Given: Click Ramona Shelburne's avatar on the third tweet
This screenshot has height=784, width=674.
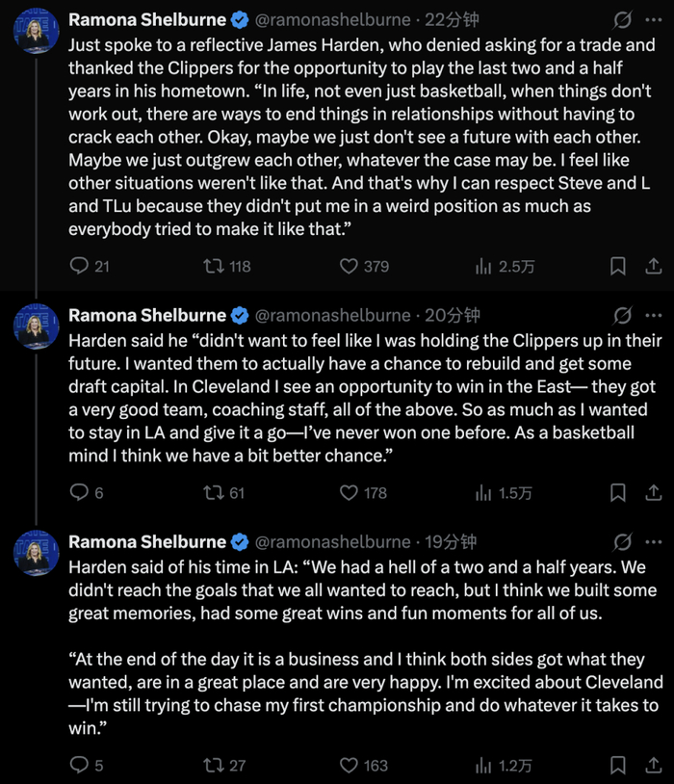Looking at the screenshot, I should (37, 553).
